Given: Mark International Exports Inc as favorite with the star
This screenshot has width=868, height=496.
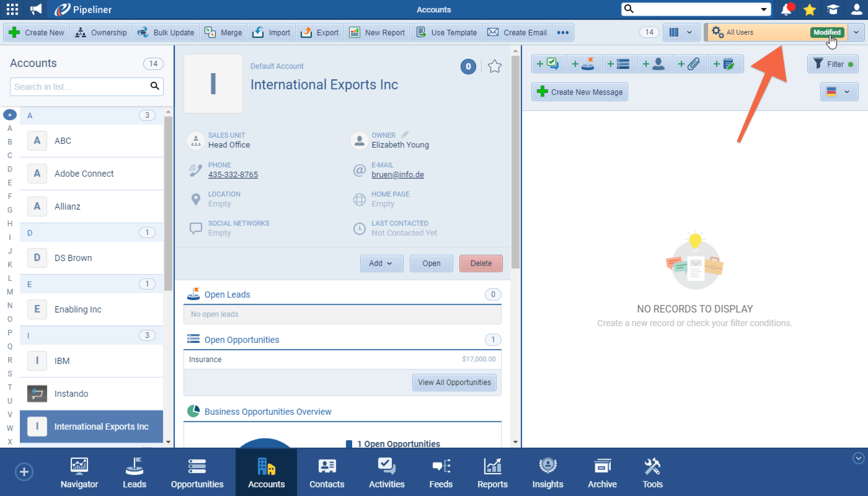Looking at the screenshot, I should click(494, 66).
